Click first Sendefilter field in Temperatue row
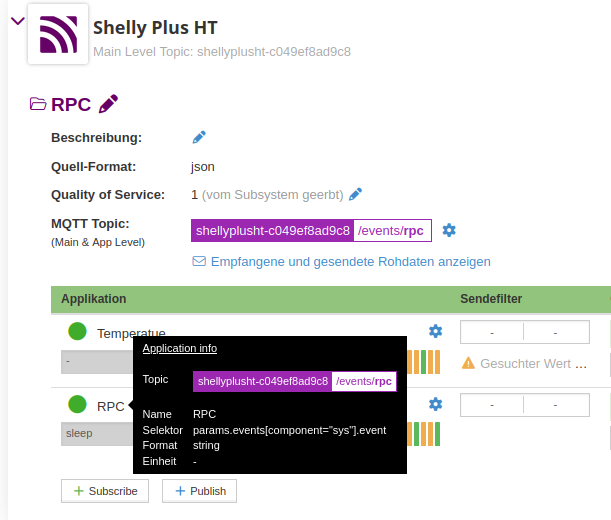The width and height of the screenshot is (611, 520). pos(491,332)
